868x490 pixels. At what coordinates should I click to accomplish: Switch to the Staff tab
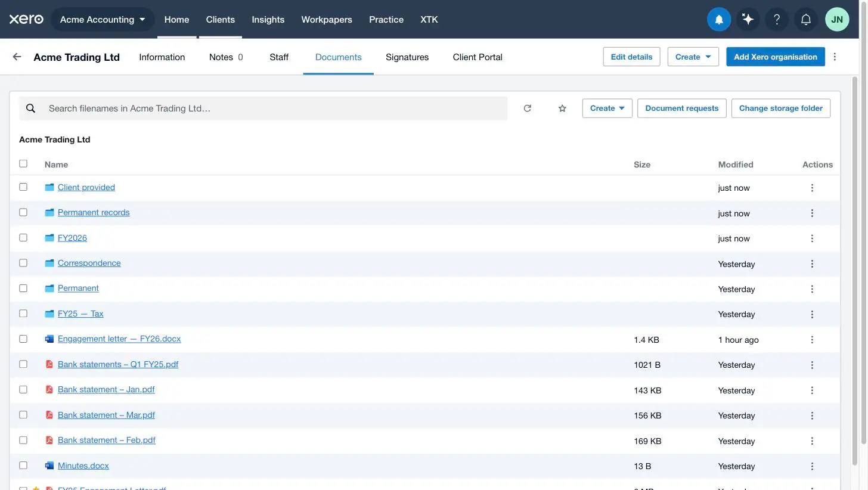pos(279,57)
